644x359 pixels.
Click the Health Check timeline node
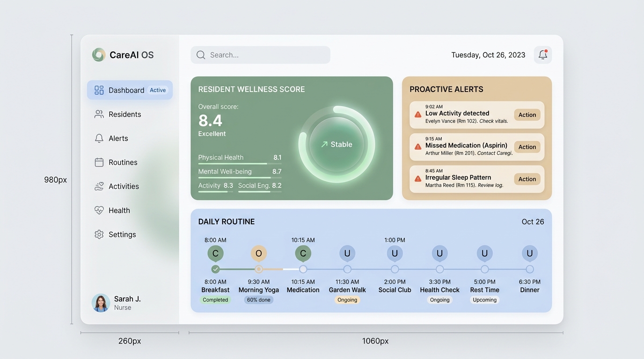pos(439,269)
